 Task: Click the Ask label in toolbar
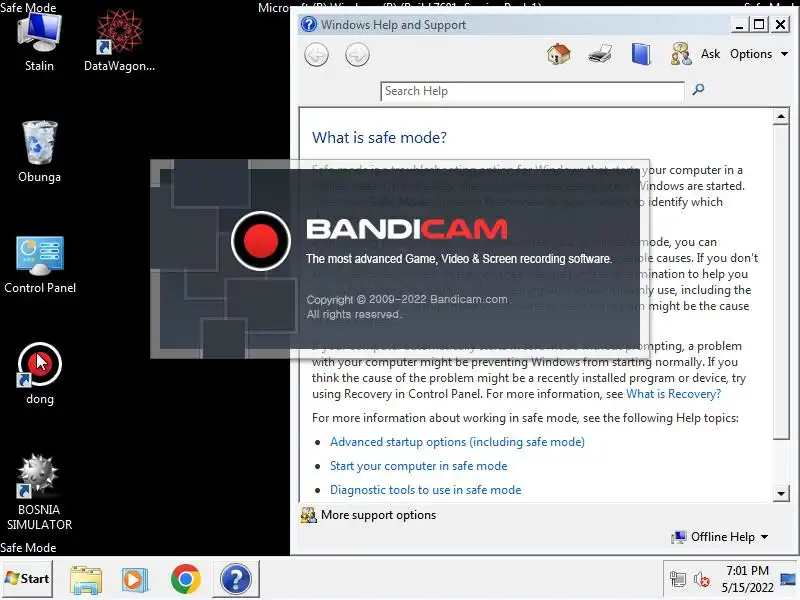(710, 54)
